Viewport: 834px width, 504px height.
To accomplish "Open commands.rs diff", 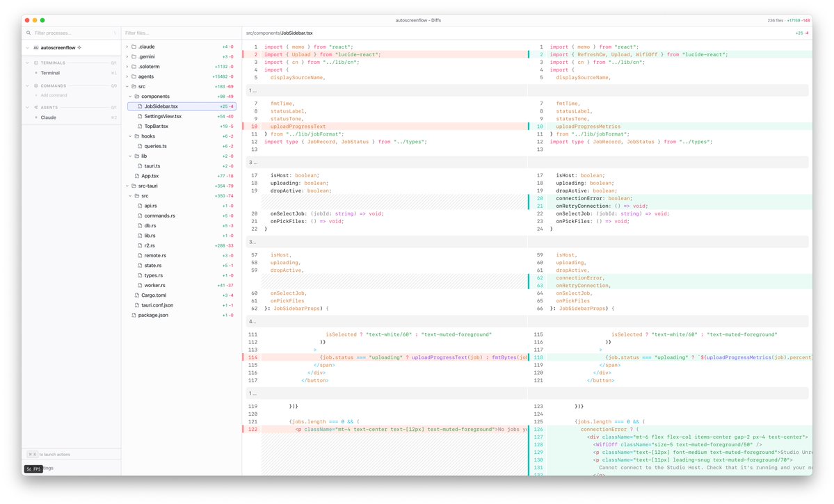I will 182,216.
